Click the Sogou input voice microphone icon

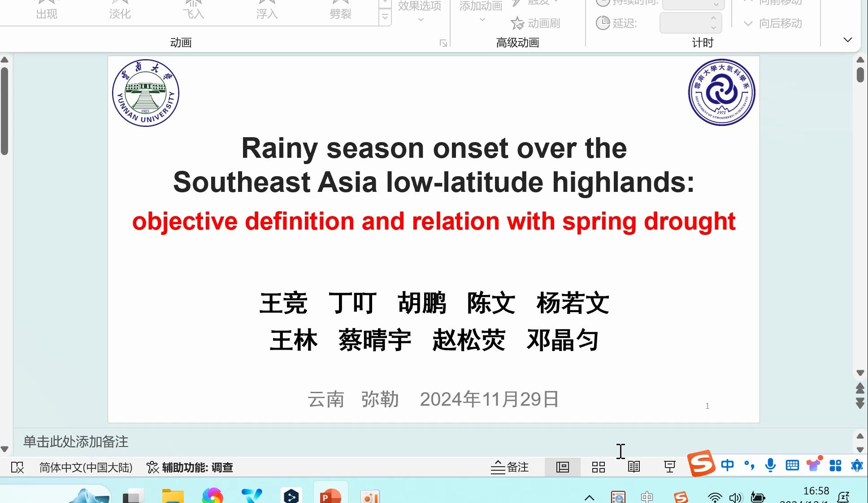[770, 465]
